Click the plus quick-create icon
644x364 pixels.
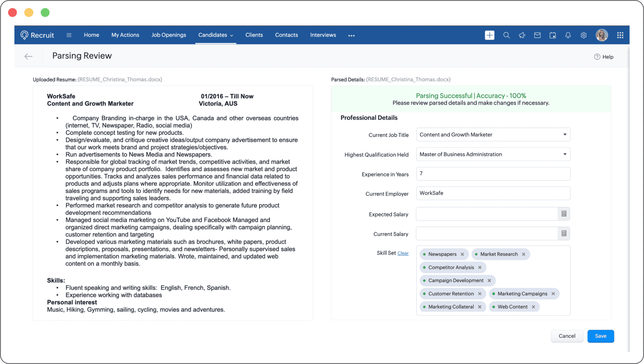pyautogui.click(x=490, y=35)
